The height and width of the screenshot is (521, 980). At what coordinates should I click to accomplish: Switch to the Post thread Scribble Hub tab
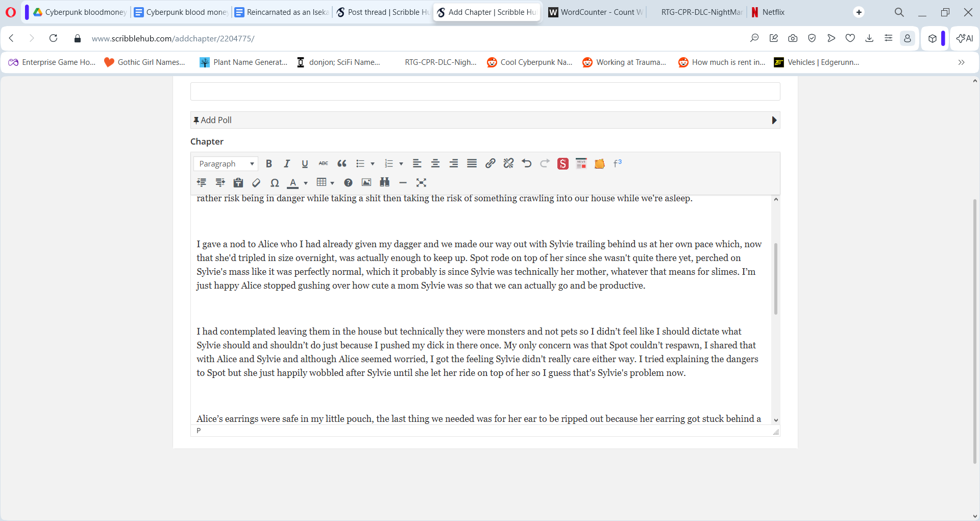(x=383, y=12)
